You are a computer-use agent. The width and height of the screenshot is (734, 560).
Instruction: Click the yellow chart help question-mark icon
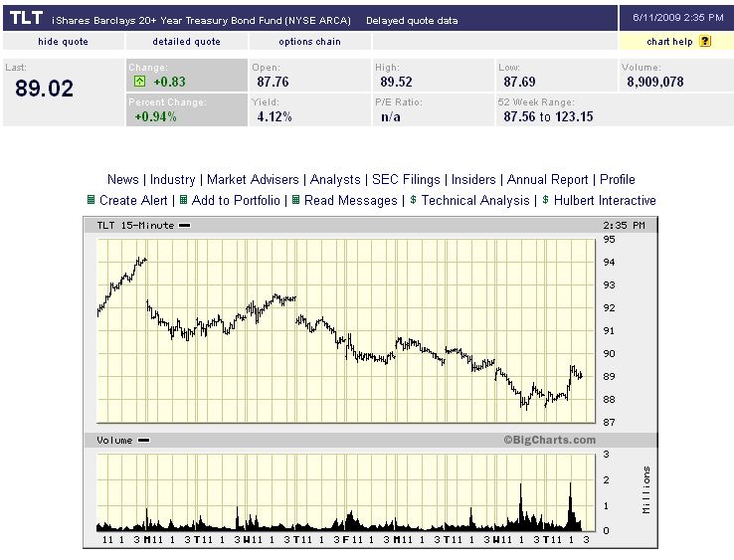705,41
